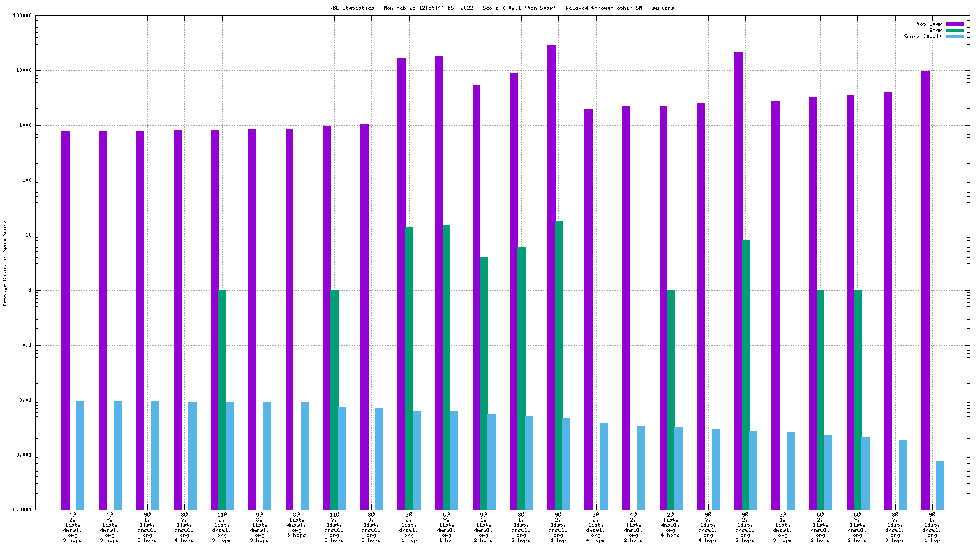This screenshot has height=551, width=980.
Task: Click the tallest green Spam bar
Action: (559, 365)
